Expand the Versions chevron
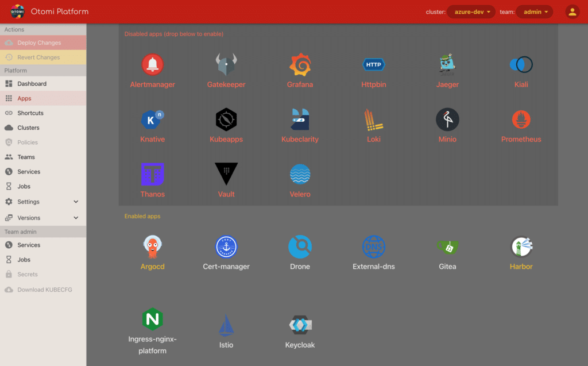 [76, 218]
